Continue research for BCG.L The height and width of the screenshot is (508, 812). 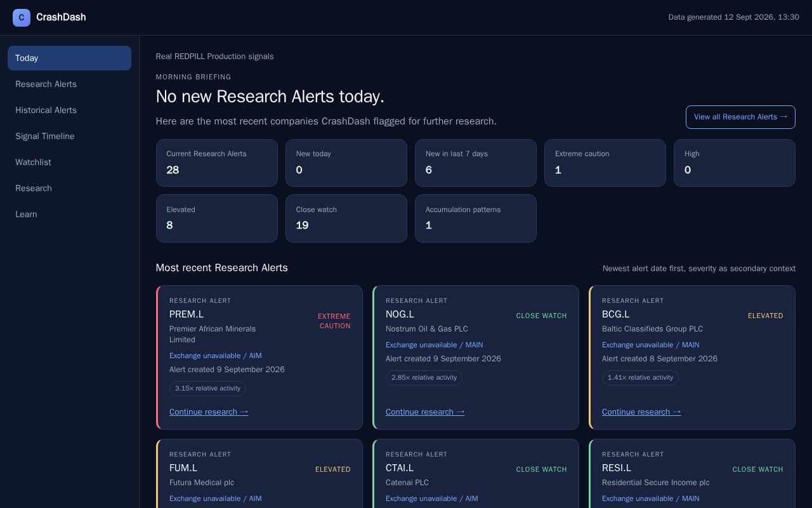pos(641,411)
